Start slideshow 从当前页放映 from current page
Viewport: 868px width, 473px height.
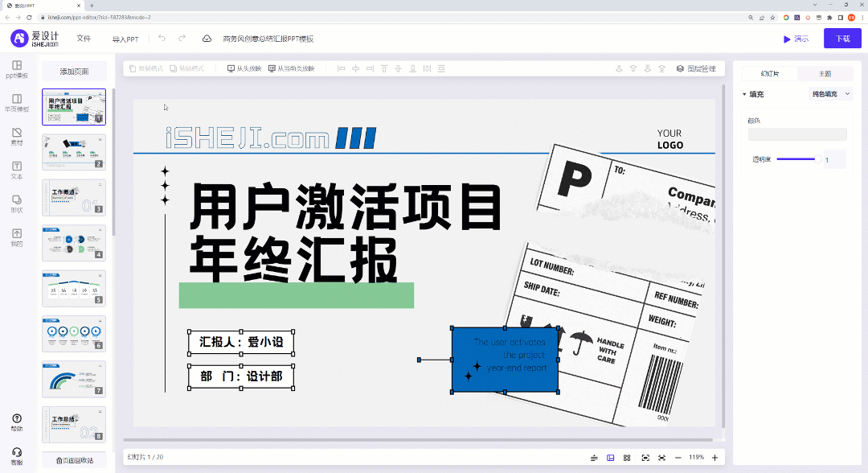point(291,68)
